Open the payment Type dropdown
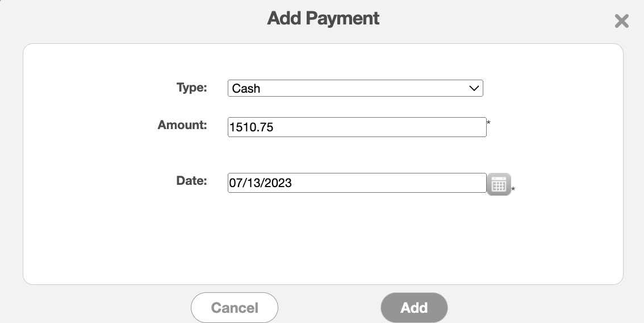The height and width of the screenshot is (323, 644). (x=355, y=88)
